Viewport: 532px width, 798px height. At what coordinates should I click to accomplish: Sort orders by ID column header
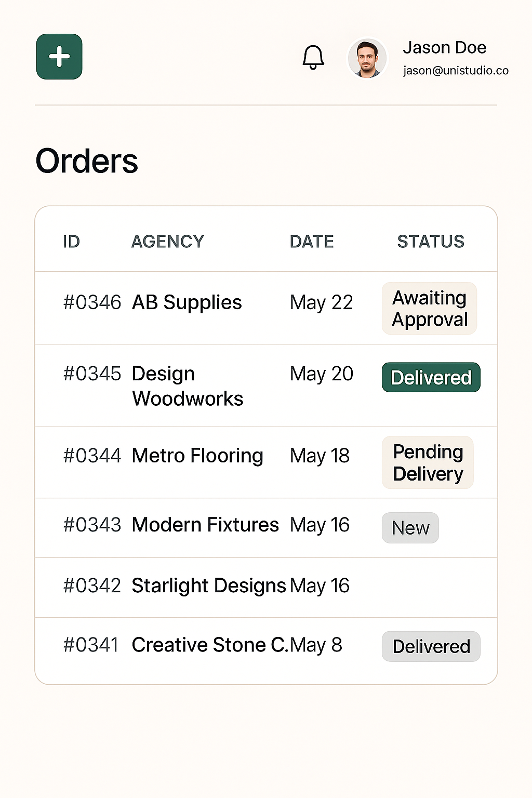[71, 242]
